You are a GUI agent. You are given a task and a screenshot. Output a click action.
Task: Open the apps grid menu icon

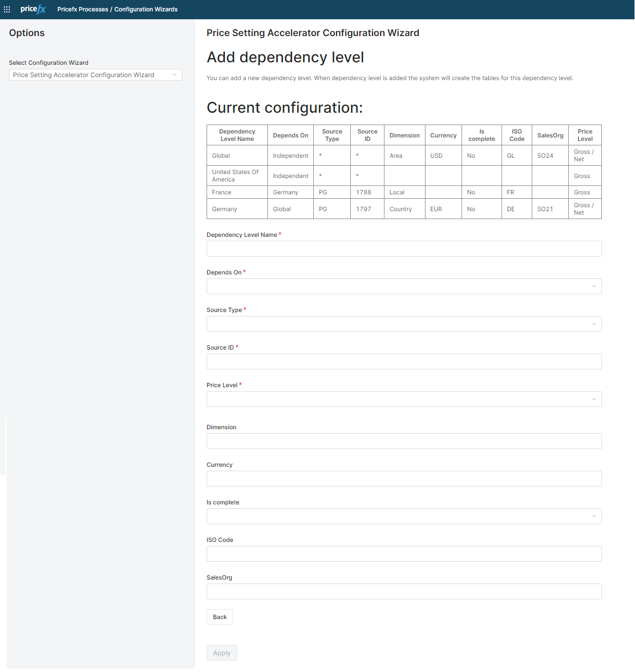(7, 9)
